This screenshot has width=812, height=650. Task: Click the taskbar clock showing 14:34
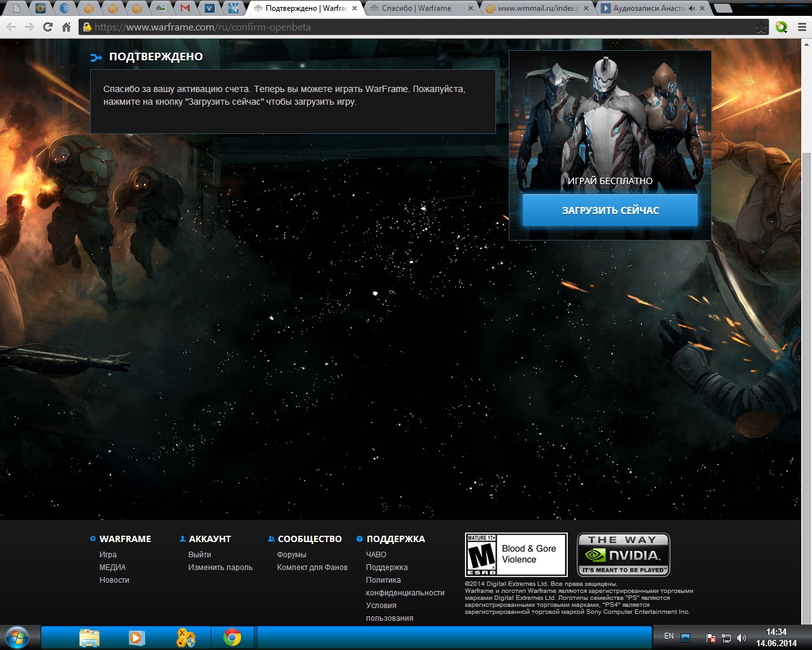(x=776, y=637)
